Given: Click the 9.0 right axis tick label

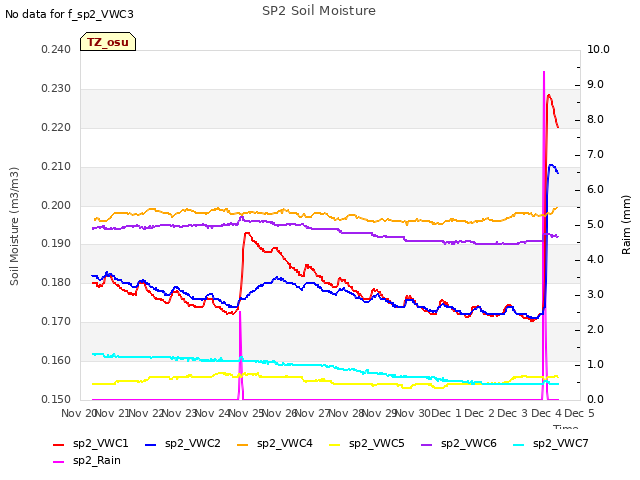Looking at the screenshot, I should click(596, 84).
